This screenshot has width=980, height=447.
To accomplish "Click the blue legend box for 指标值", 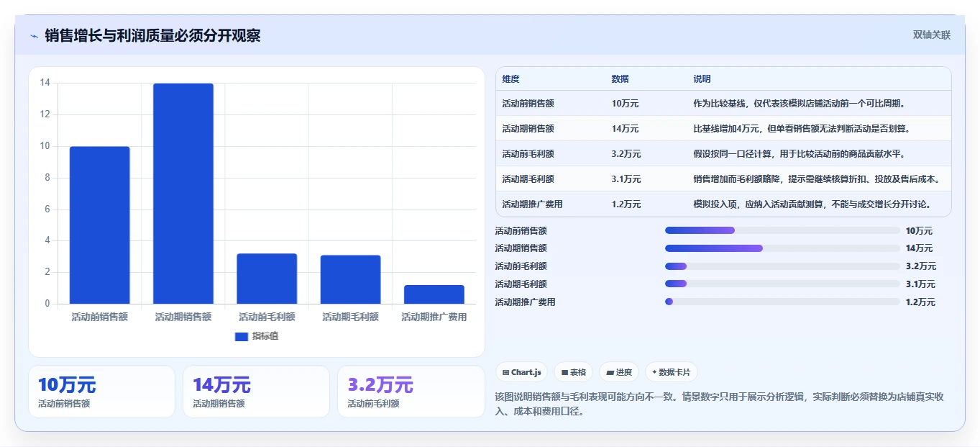I will click(242, 336).
